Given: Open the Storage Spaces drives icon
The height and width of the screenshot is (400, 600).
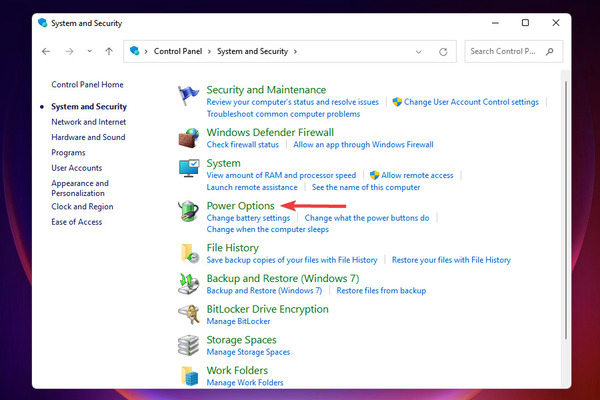Looking at the screenshot, I should 188,345.
